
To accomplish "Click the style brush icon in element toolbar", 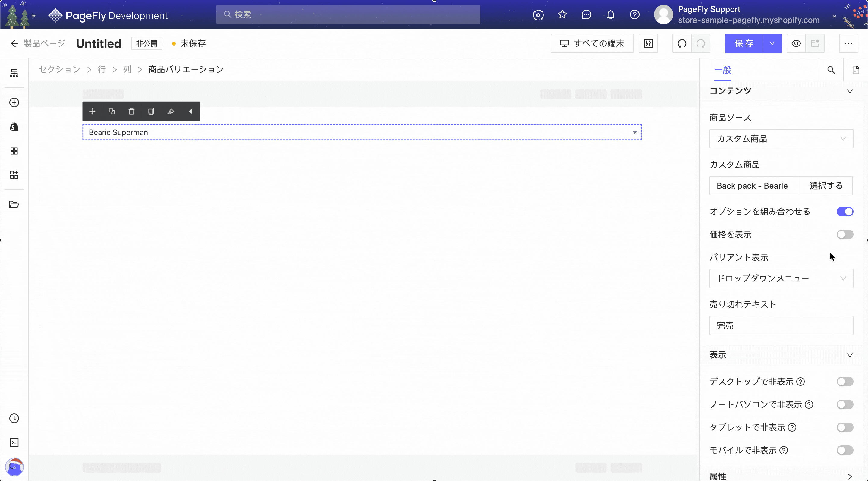I will [171, 111].
